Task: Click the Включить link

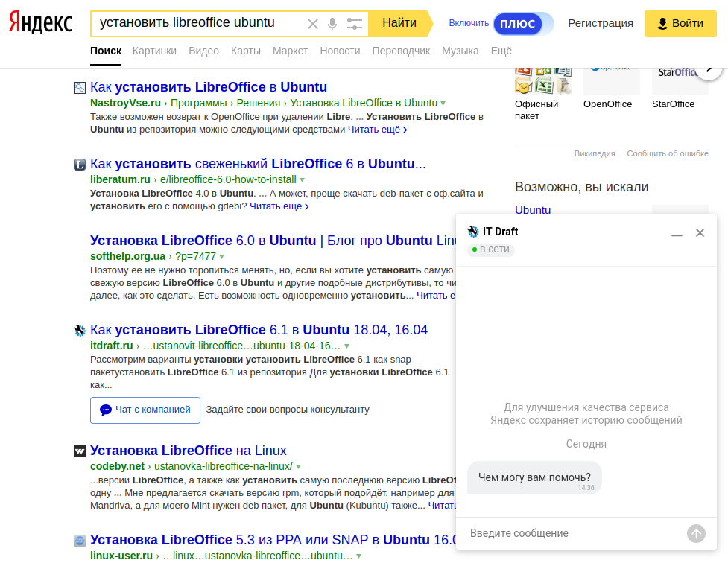Action: pos(469,23)
